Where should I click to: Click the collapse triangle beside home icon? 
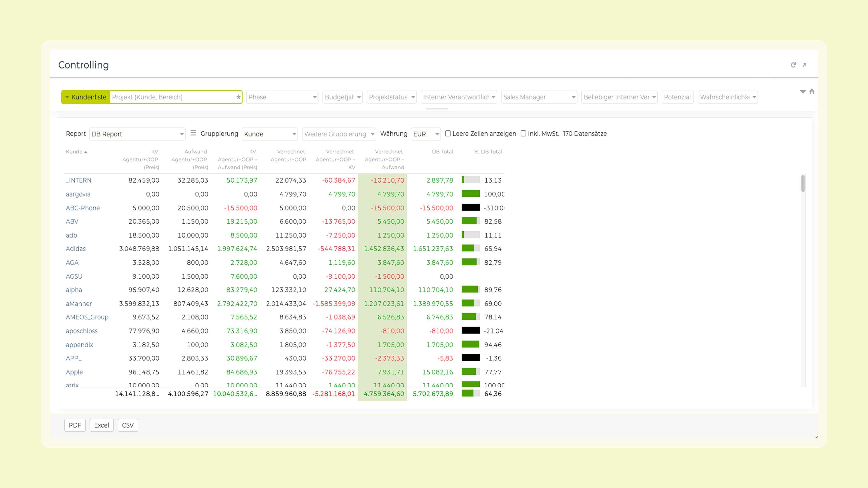(803, 91)
